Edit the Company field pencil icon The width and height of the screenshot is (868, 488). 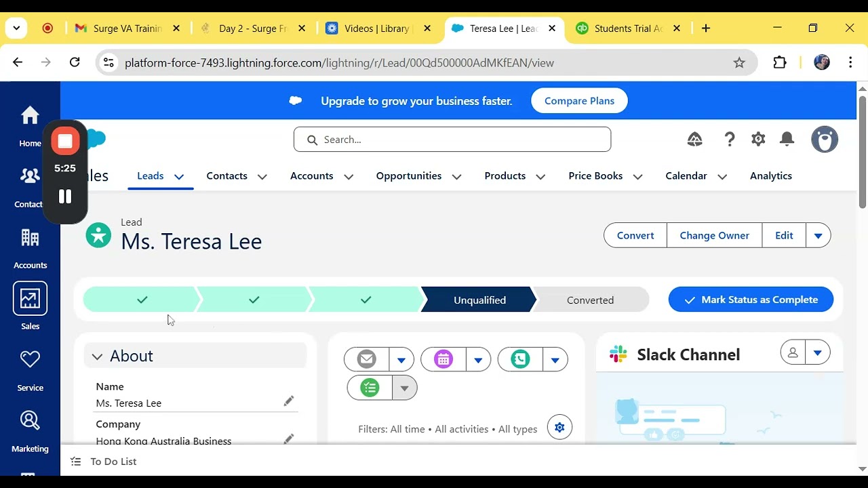(288, 439)
